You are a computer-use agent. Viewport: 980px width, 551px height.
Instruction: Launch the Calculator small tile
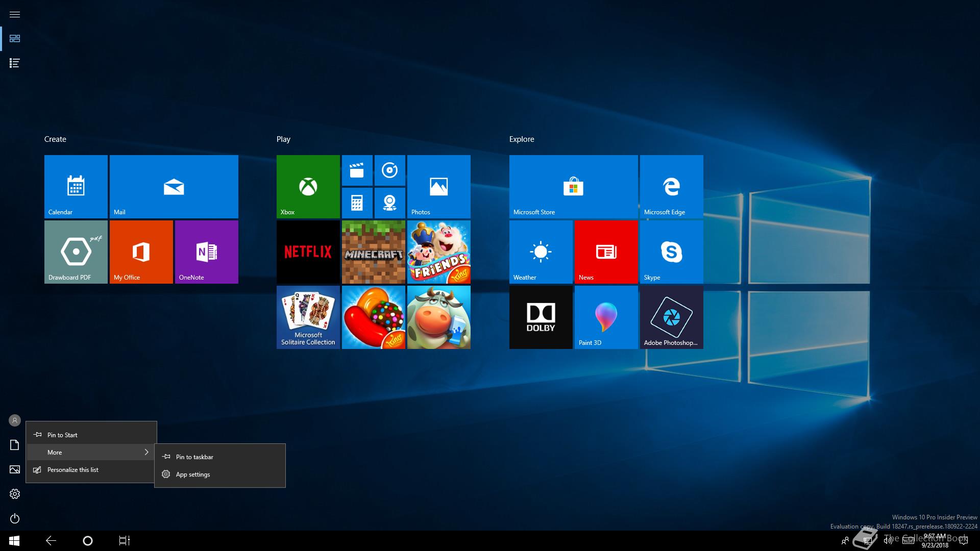357,203
